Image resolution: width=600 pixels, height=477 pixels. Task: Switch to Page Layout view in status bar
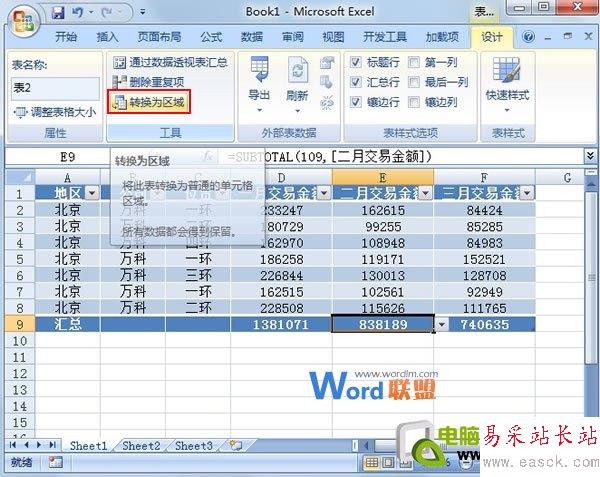(388, 463)
